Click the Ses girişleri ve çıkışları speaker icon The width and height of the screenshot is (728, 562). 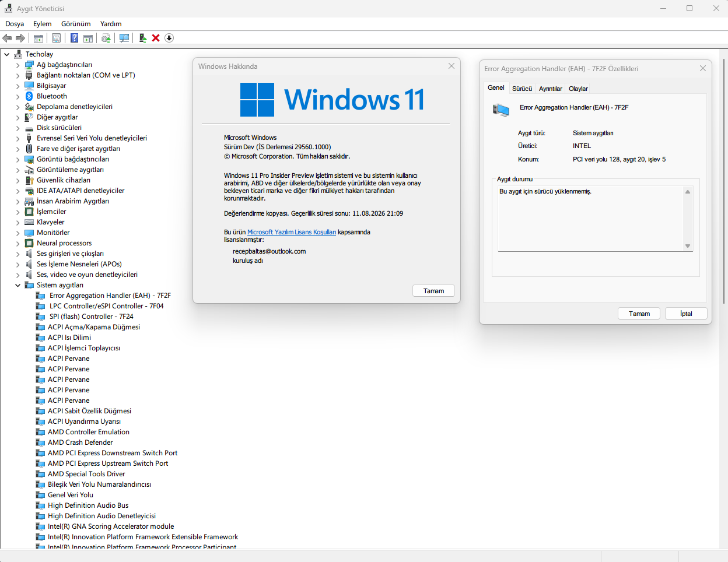(29, 254)
